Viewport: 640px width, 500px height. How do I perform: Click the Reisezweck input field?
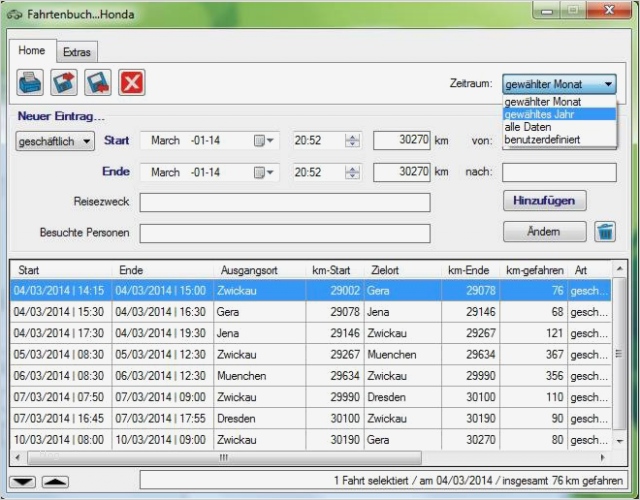point(285,202)
